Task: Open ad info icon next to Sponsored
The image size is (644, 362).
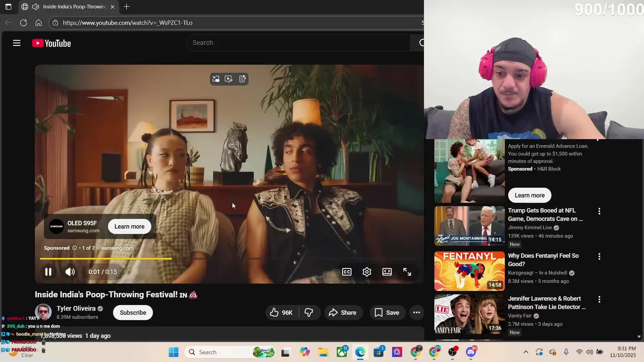Action: point(74,248)
